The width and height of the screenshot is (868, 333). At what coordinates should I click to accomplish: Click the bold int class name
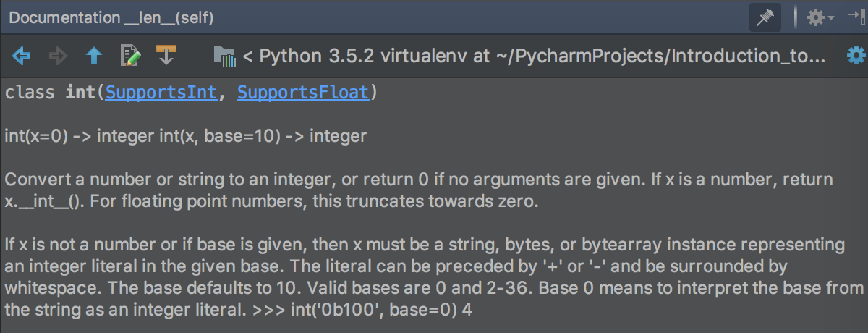[x=80, y=93]
